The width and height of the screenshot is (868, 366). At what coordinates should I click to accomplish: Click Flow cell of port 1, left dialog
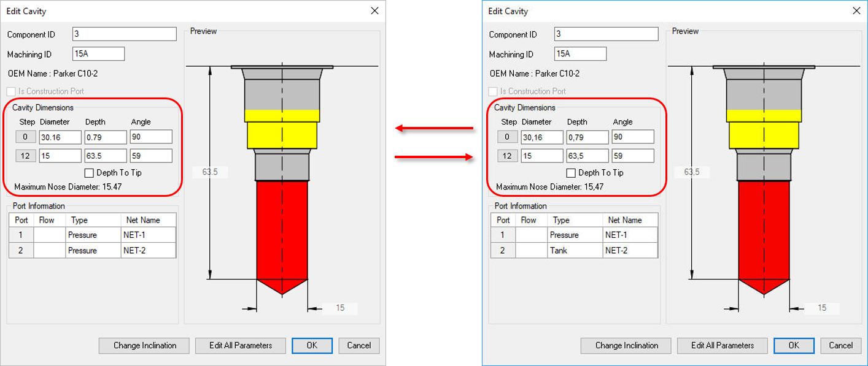(50, 235)
